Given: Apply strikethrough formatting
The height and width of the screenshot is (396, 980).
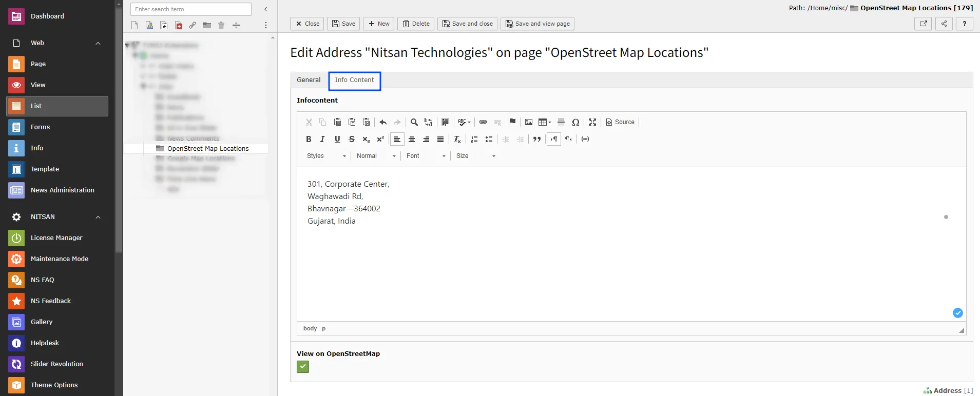Looking at the screenshot, I should pos(352,139).
